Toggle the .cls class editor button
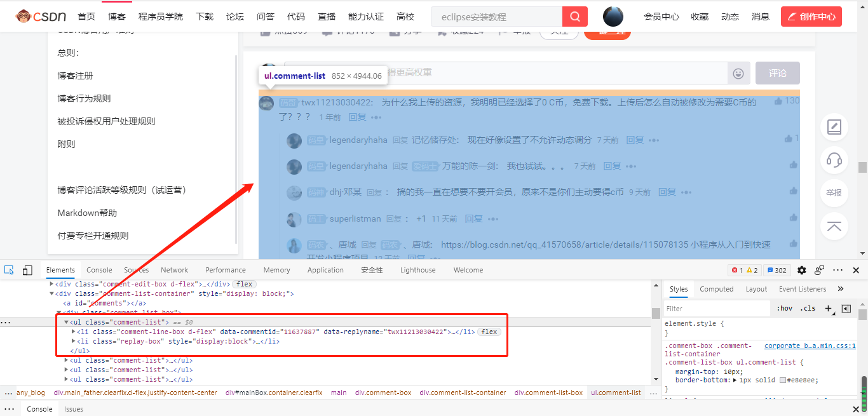 [808, 309]
